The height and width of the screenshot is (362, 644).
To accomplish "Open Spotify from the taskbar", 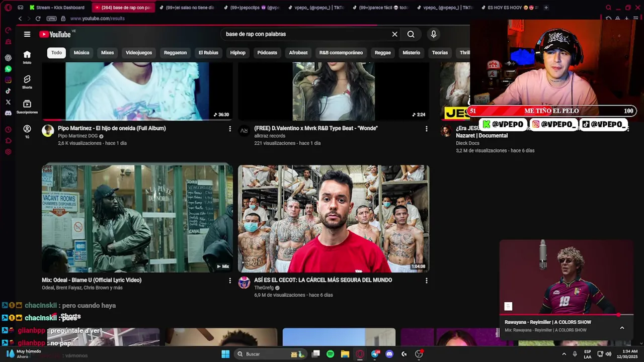I will coord(330,354).
